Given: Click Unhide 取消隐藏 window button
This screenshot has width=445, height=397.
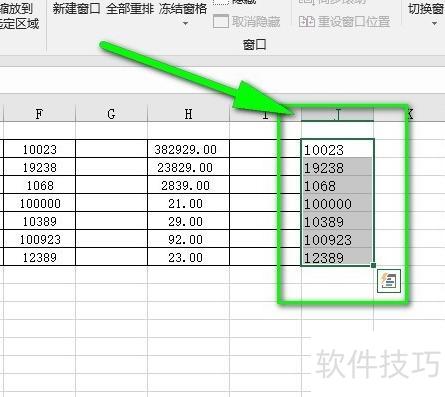Looking at the screenshot, I should pyautogui.click(x=247, y=22).
